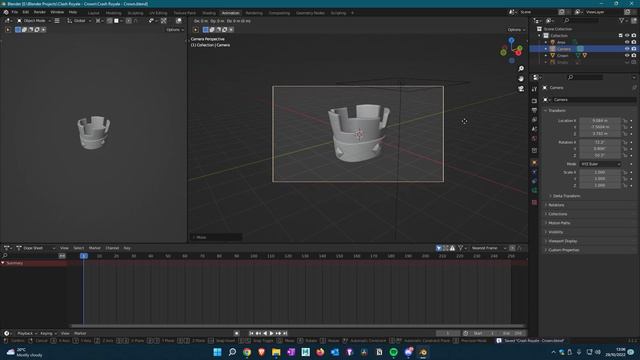Viewport: 640px width, 360px height.
Task: Open the Scene properties tab icon
Action: (x=534, y=129)
